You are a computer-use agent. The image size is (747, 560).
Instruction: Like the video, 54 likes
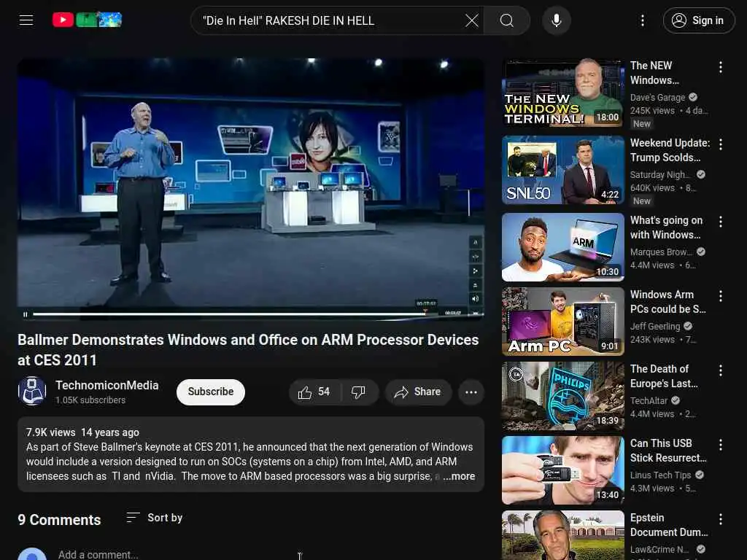[x=314, y=392]
